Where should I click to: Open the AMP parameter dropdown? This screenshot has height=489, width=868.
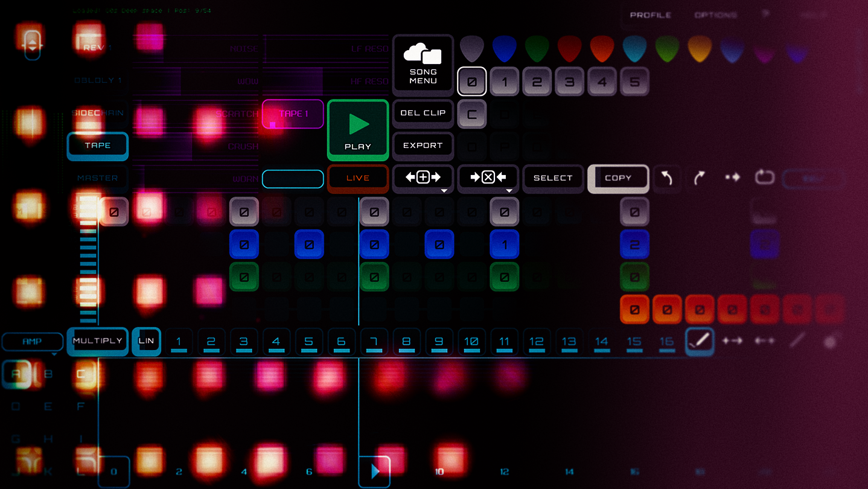[x=32, y=342]
